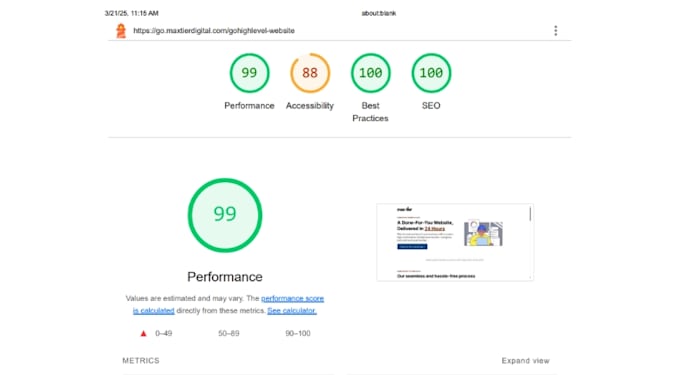Click the Lighthouse logo icon
Screen dimensions: 680x375
click(x=121, y=31)
